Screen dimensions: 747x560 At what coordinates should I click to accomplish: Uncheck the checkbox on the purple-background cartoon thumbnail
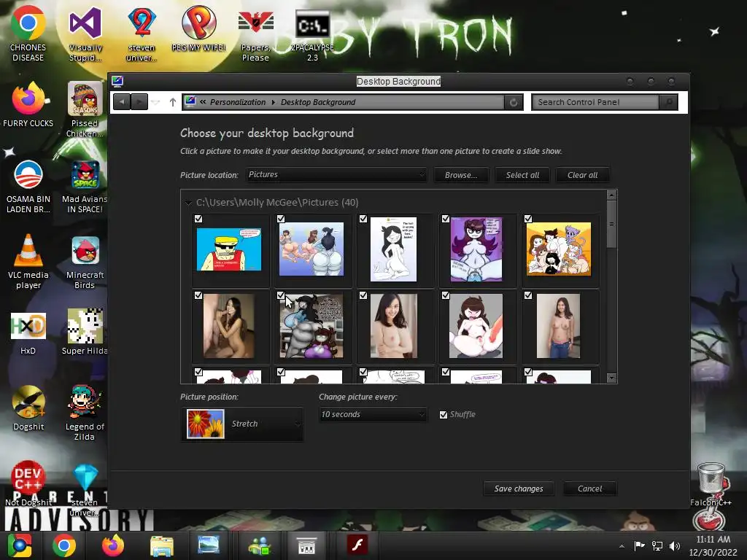[446, 219]
